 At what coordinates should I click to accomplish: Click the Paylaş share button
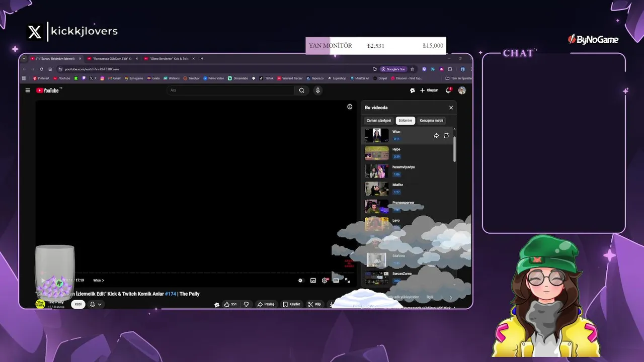pyautogui.click(x=266, y=304)
